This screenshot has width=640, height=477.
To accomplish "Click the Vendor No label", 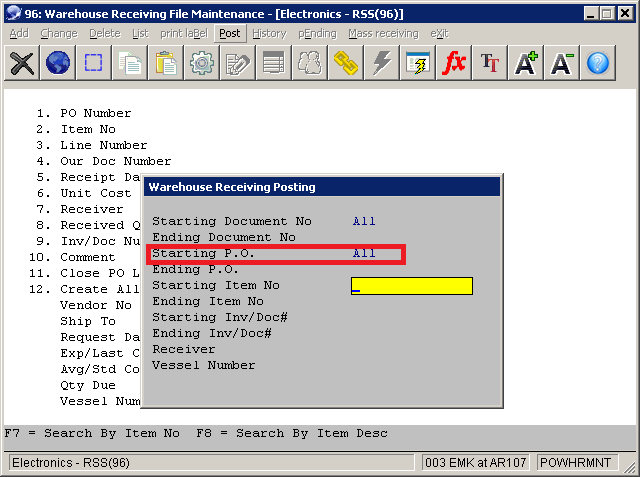I will [x=96, y=305].
